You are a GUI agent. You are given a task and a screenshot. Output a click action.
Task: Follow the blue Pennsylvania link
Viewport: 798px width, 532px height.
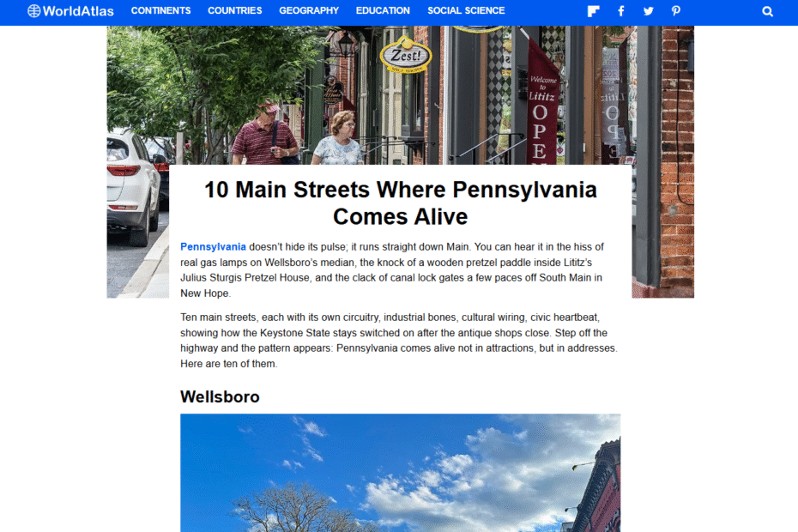click(214, 247)
